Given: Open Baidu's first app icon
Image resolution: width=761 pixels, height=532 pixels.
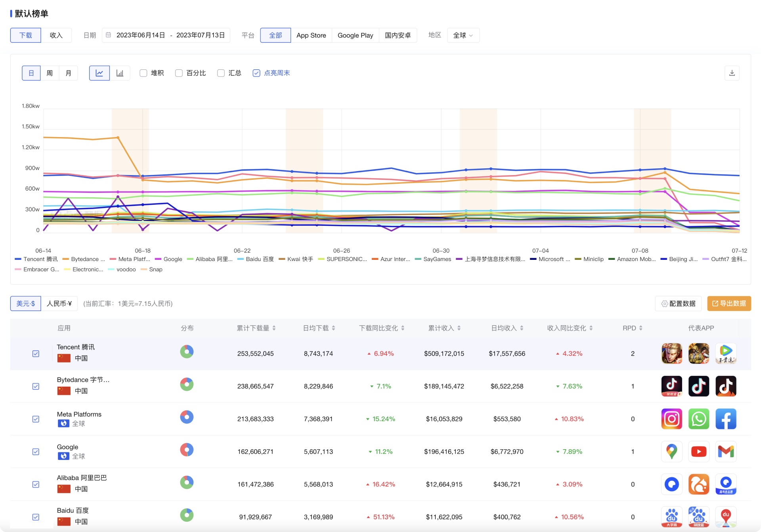Looking at the screenshot, I should [x=671, y=517].
